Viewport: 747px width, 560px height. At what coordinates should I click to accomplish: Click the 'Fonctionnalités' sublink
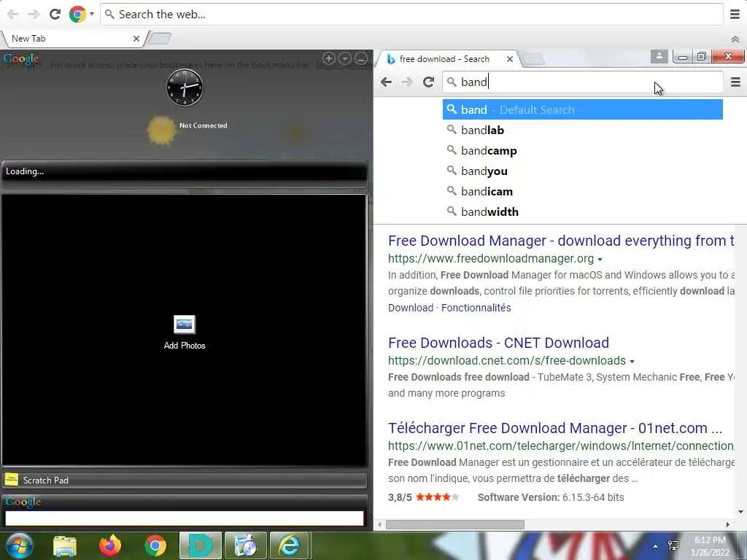(x=476, y=308)
